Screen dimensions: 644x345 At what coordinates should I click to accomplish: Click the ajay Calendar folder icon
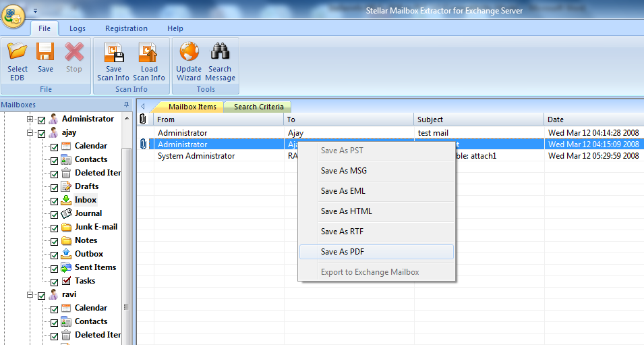point(66,146)
